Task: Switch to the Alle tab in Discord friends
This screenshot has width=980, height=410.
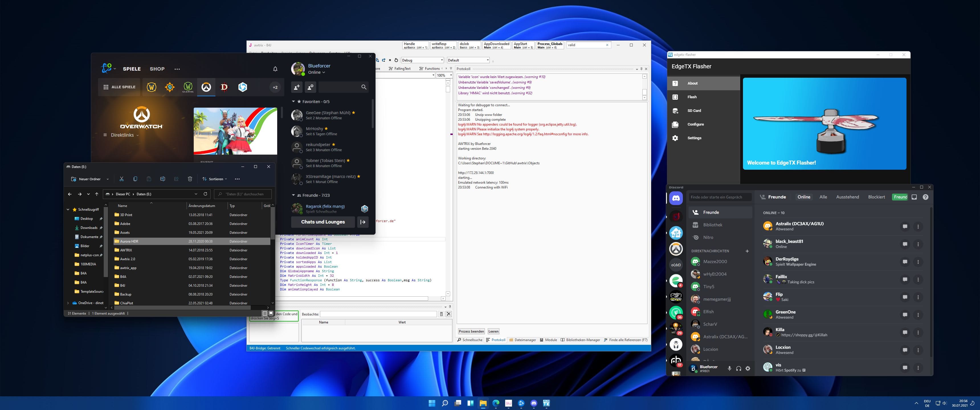Action: [823, 197]
